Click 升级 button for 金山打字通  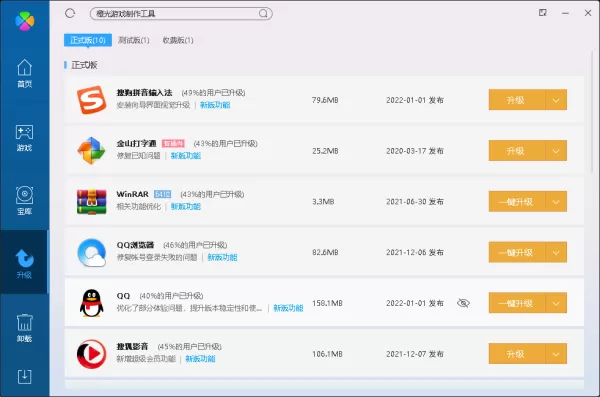517,151
